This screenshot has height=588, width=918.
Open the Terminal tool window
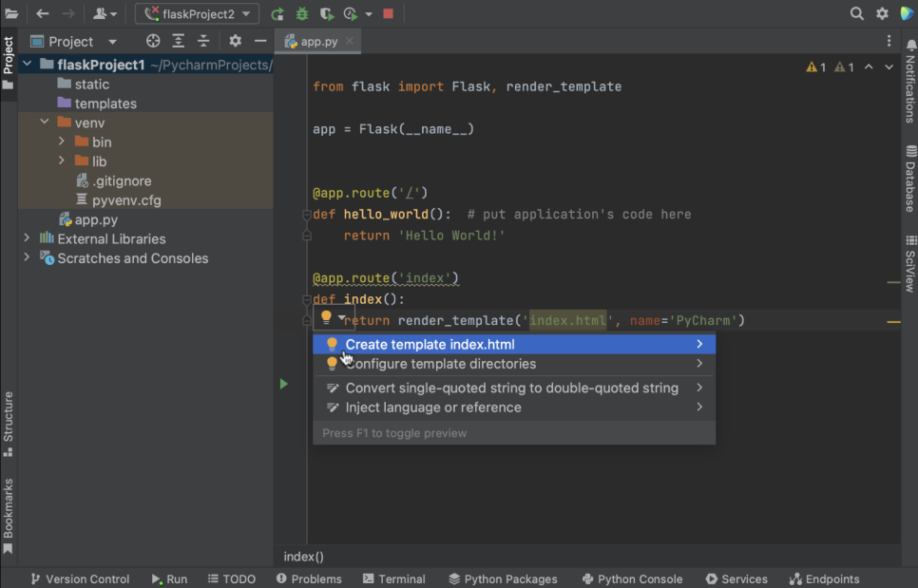392,579
